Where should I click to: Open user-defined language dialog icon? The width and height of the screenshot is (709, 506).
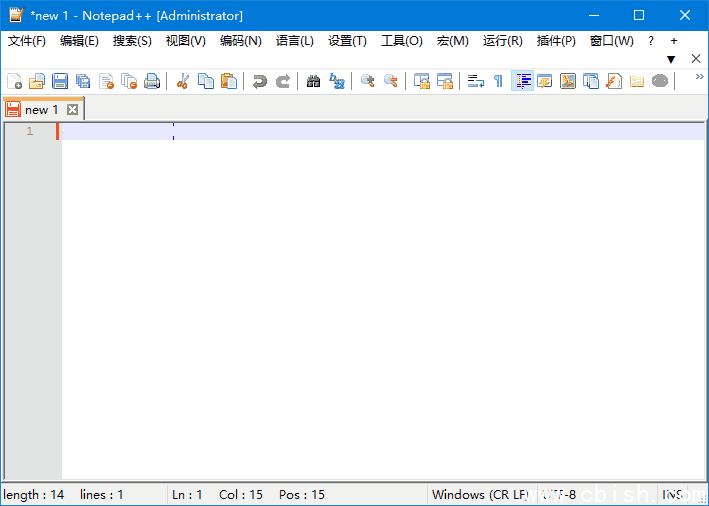pyautogui.click(x=545, y=81)
